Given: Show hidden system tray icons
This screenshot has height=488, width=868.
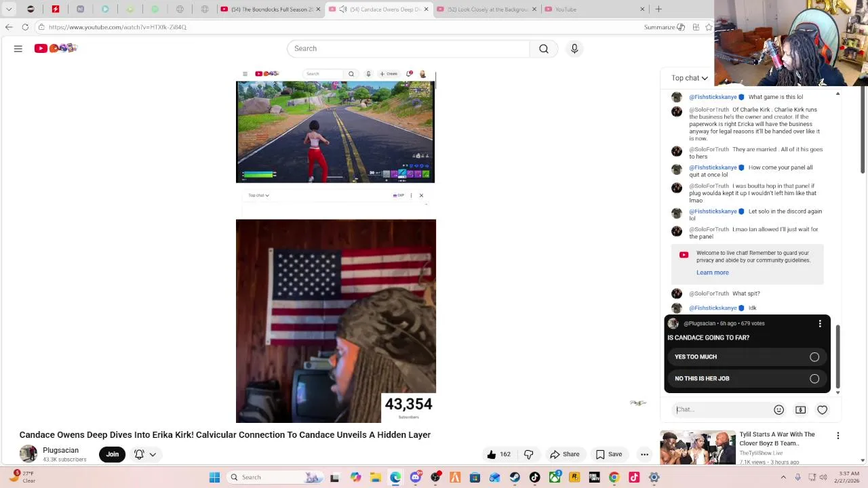Looking at the screenshot, I should click(x=783, y=477).
